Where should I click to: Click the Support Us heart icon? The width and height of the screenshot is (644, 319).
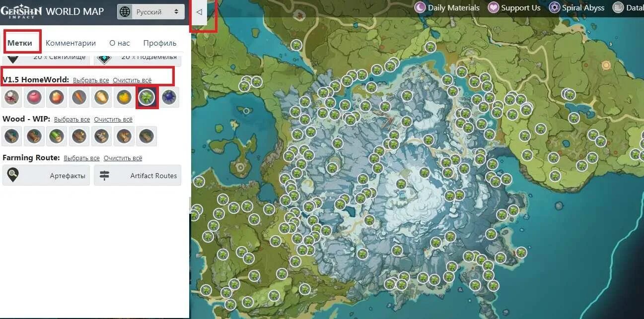[x=494, y=7]
